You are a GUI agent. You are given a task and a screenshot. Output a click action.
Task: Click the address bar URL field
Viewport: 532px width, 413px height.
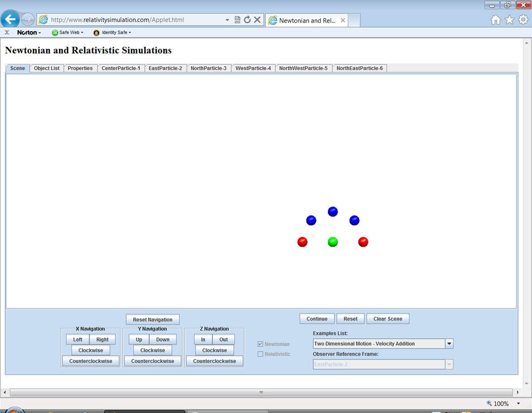136,20
